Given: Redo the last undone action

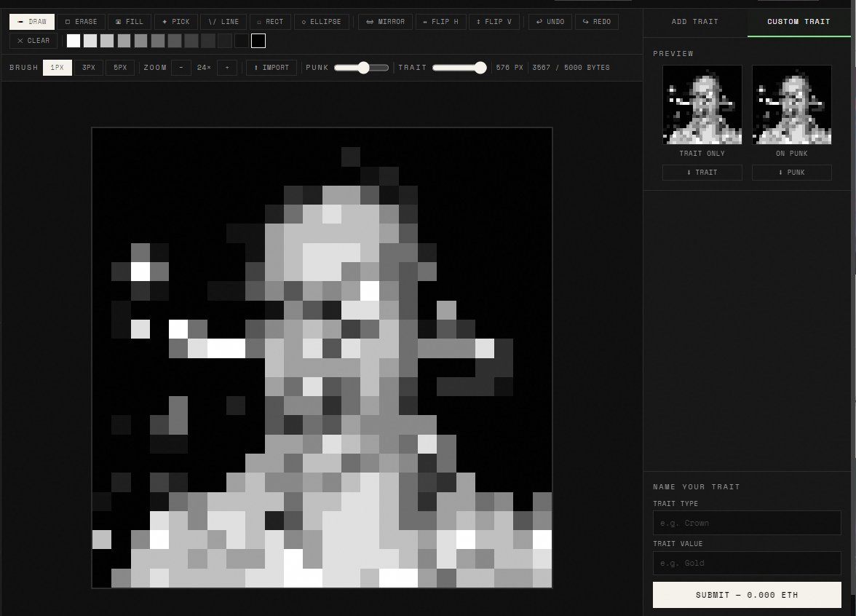Looking at the screenshot, I should [597, 22].
